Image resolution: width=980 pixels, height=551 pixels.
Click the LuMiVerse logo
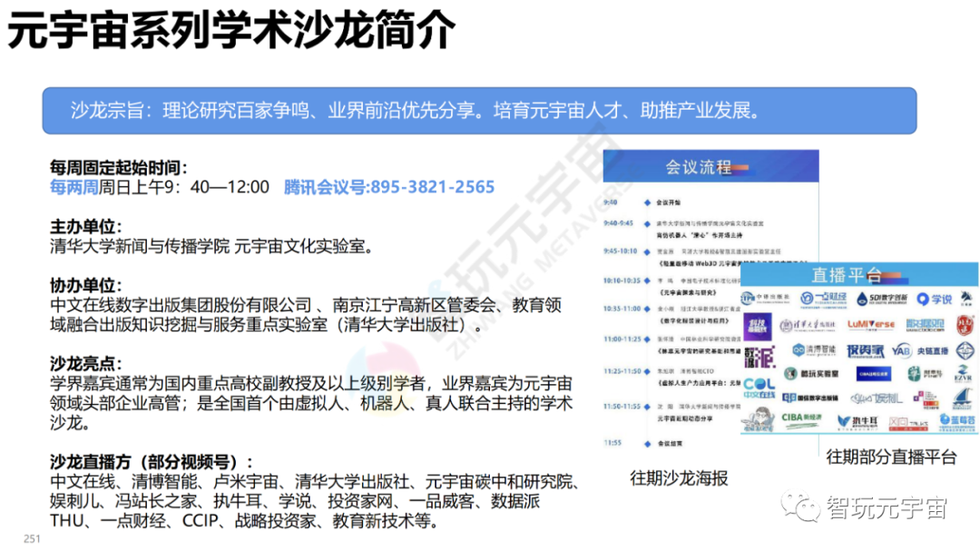tap(871, 325)
